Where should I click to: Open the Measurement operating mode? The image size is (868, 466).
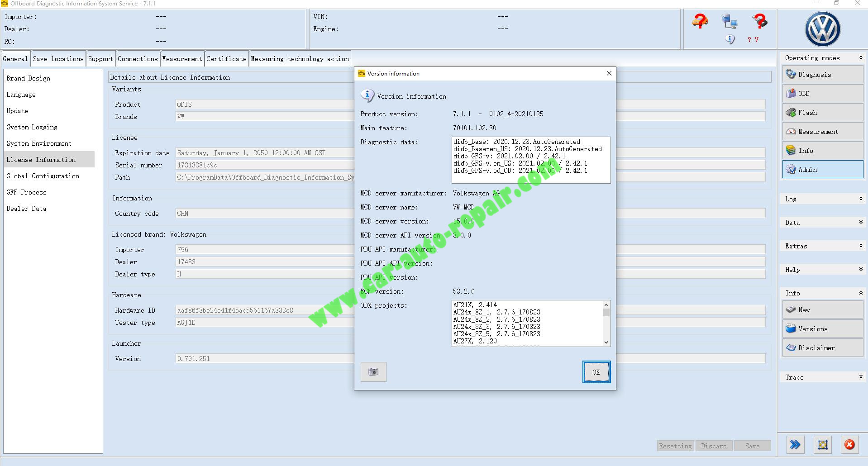click(822, 132)
